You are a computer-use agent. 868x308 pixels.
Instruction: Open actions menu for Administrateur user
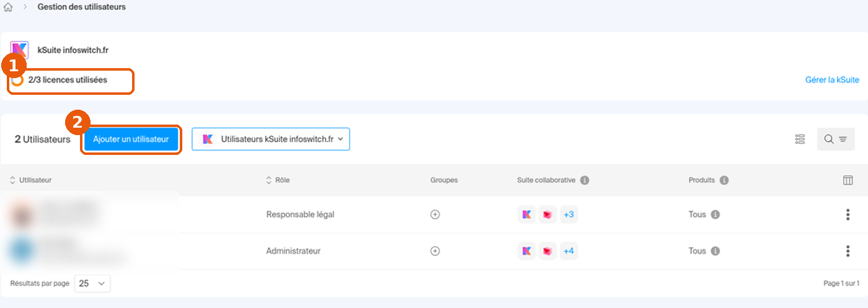(x=848, y=251)
